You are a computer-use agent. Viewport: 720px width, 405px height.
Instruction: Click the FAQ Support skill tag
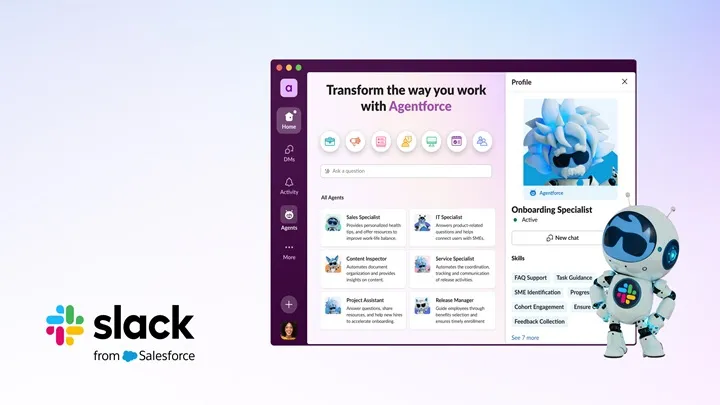[x=530, y=277]
